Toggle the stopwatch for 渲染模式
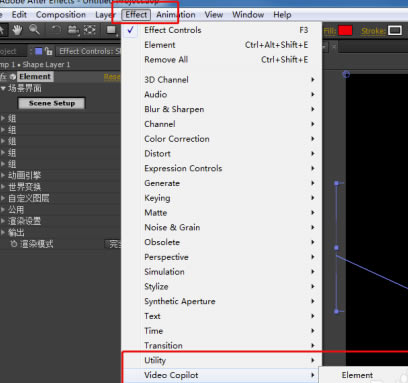This screenshot has width=408, height=383. pyautogui.click(x=14, y=244)
